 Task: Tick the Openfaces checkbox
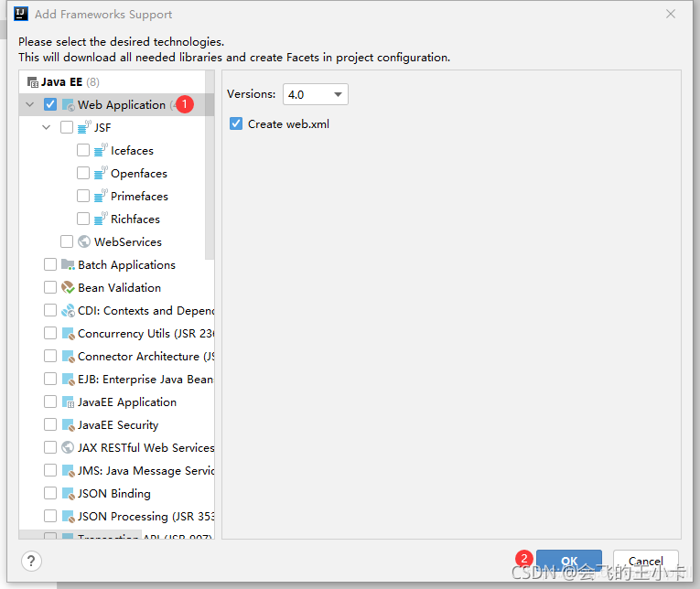point(83,173)
